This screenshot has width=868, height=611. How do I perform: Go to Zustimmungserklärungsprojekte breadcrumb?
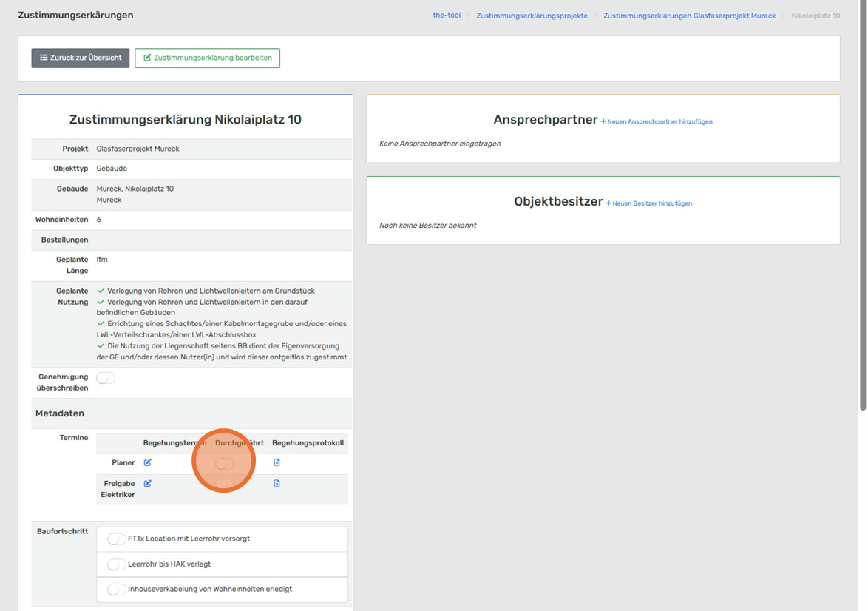[x=532, y=16]
